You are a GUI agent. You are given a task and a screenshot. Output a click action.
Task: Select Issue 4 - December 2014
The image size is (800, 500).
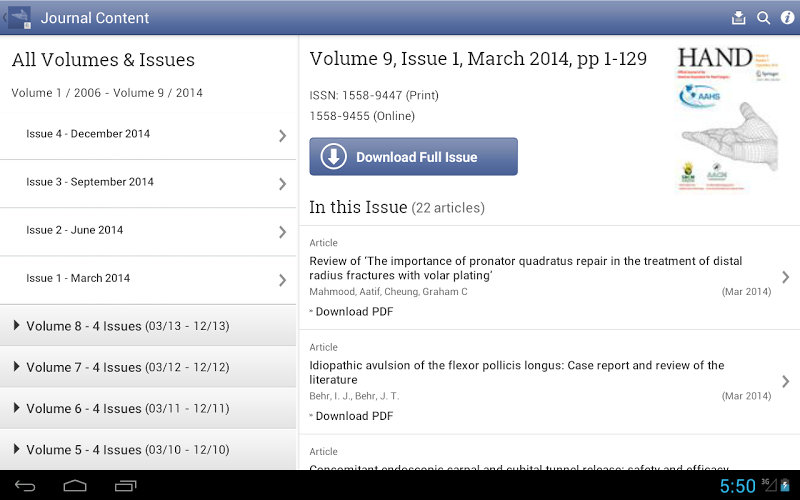(x=148, y=135)
